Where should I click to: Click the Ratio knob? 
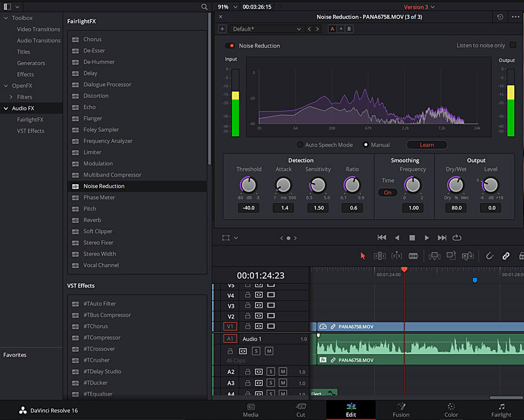coord(352,184)
